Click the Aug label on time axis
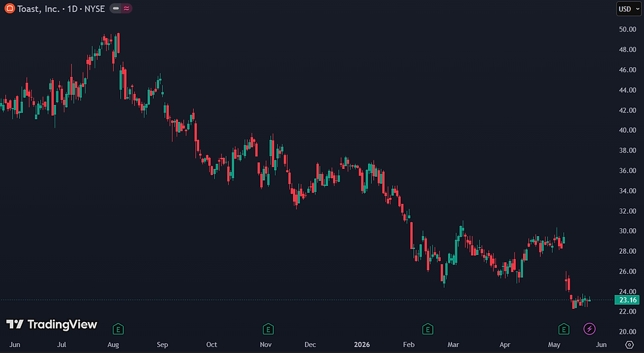This screenshot has width=644, height=353. point(113,344)
